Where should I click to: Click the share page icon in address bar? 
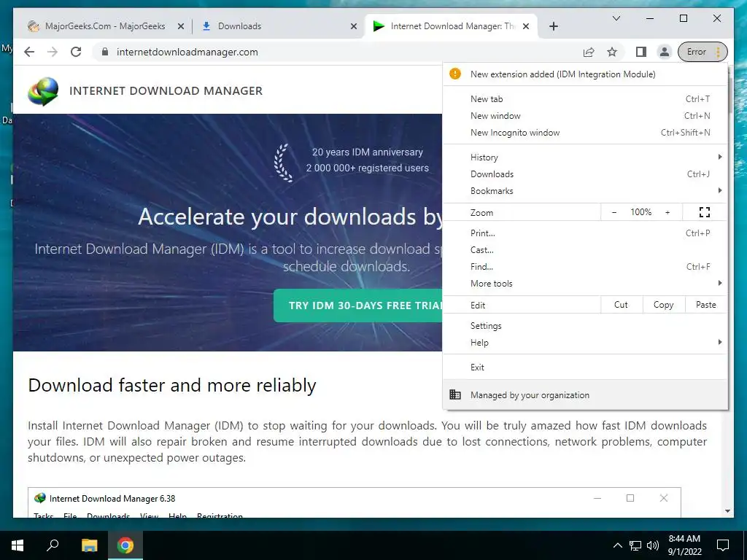pyautogui.click(x=589, y=52)
